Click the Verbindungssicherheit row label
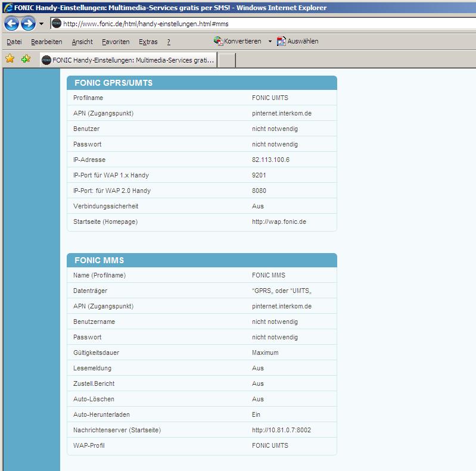The image size is (476, 471). coord(105,206)
